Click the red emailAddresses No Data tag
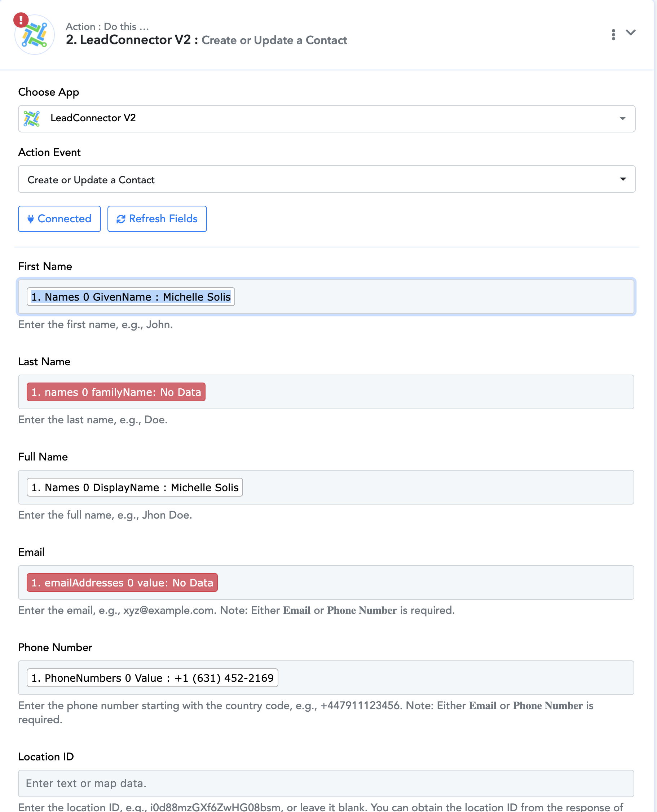This screenshot has height=812, width=657. (x=122, y=582)
